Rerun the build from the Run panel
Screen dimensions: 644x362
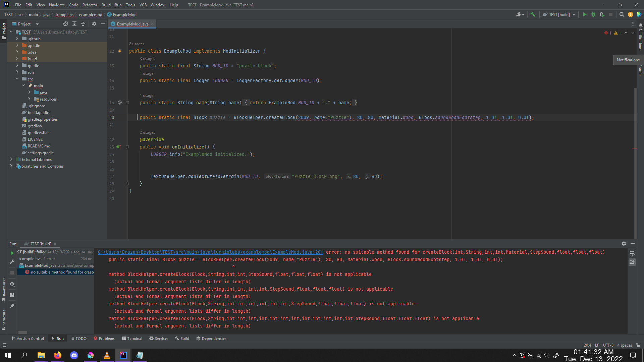coord(12,253)
